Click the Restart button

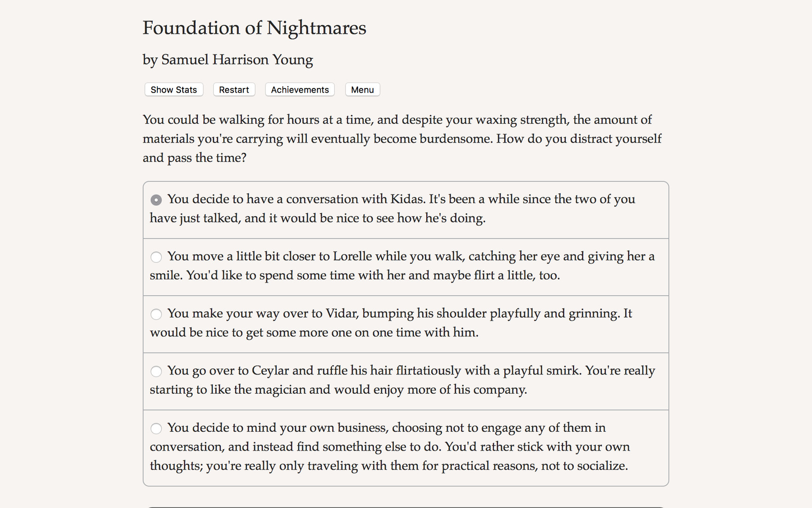click(234, 89)
